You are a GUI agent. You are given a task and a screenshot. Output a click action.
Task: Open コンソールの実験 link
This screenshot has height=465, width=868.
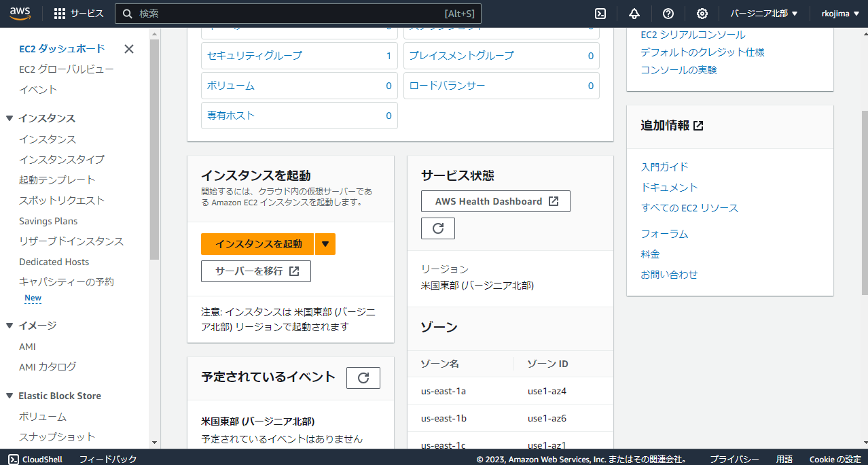pos(679,70)
